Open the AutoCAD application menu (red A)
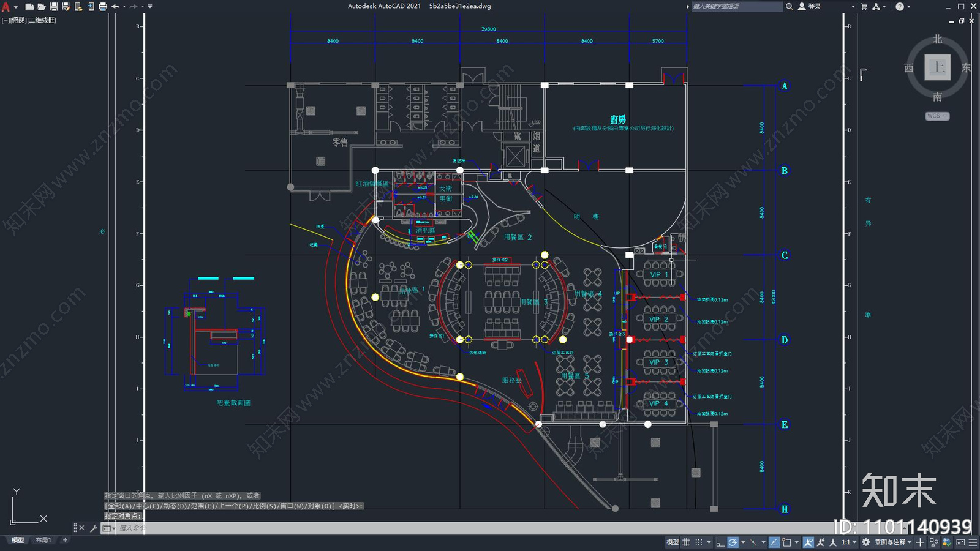Image resolution: width=980 pixels, height=551 pixels. (6, 7)
